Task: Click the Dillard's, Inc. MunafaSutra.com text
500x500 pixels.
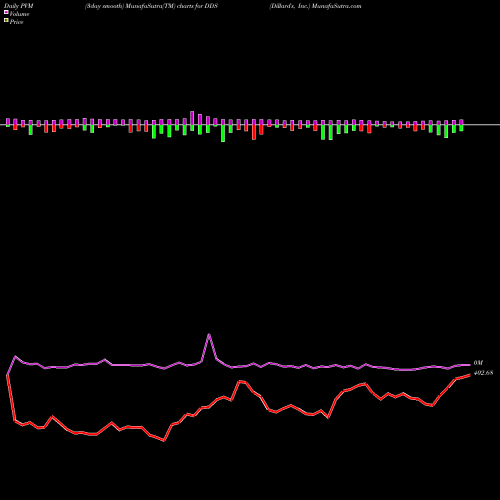Action: pos(315,6)
